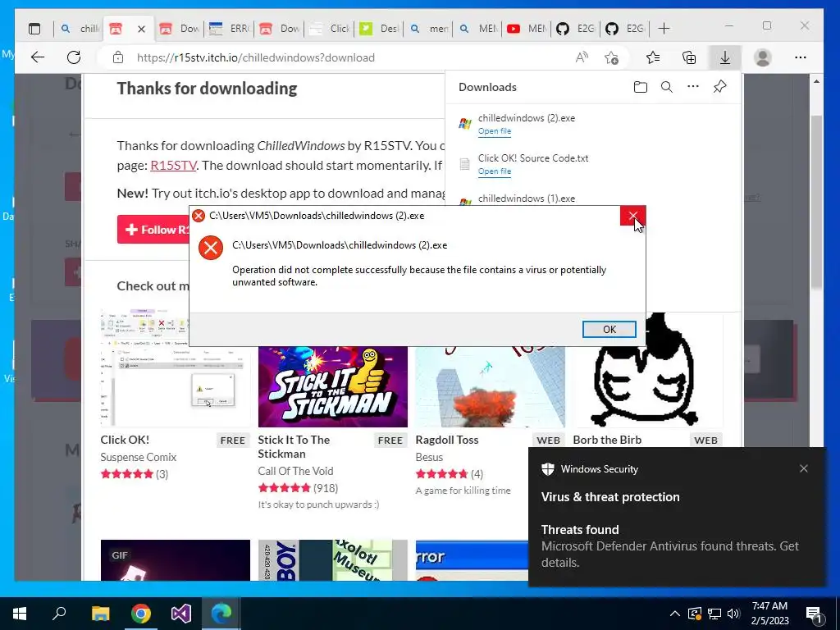Pin the Downloads panel

719,86
